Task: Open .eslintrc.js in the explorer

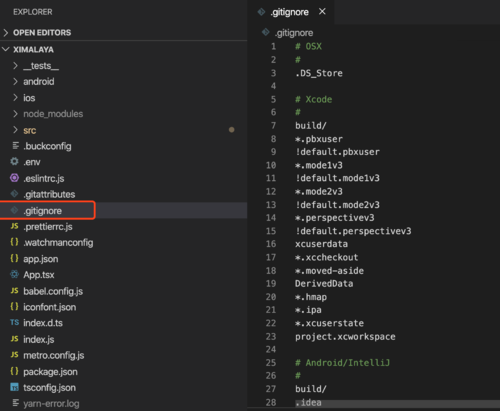Action: tap(44, 178)
